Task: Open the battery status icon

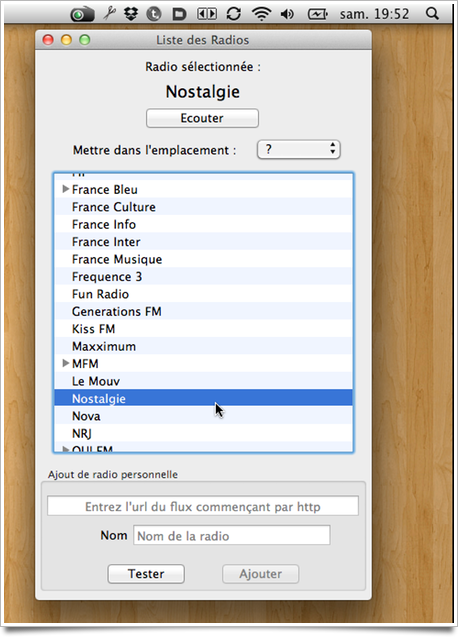Action: click(x=317, y=14)
